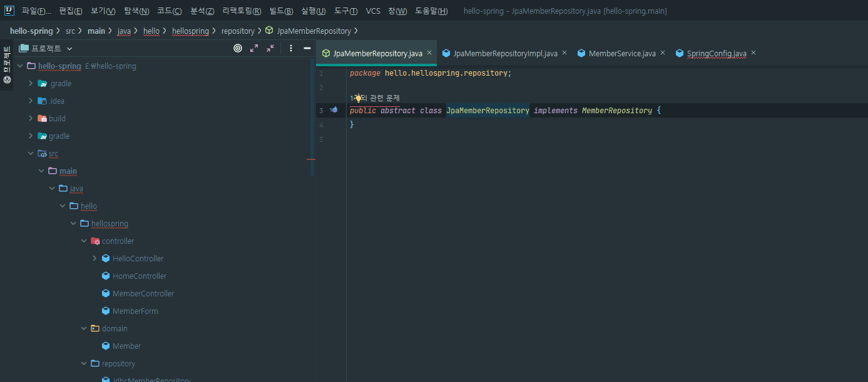868x382 pixels.
Task: Switch to the SpringConfig.java tab
Action: [716, 54]
